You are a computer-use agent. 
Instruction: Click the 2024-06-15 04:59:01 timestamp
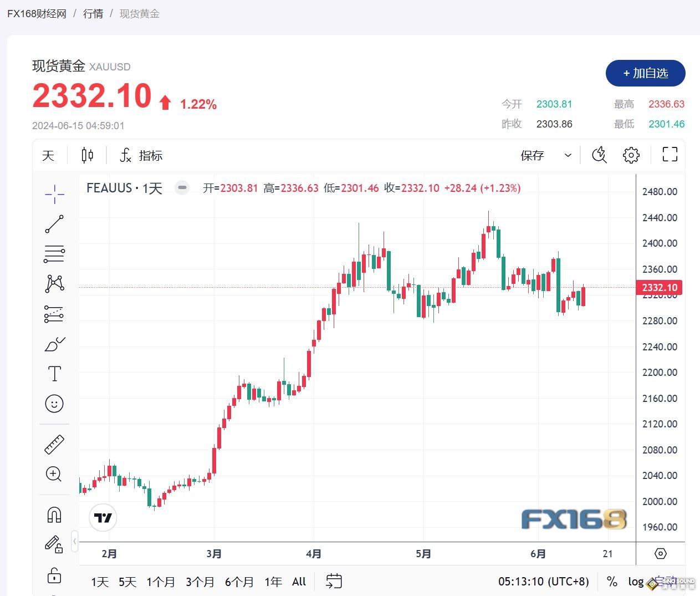click(78, 126)
